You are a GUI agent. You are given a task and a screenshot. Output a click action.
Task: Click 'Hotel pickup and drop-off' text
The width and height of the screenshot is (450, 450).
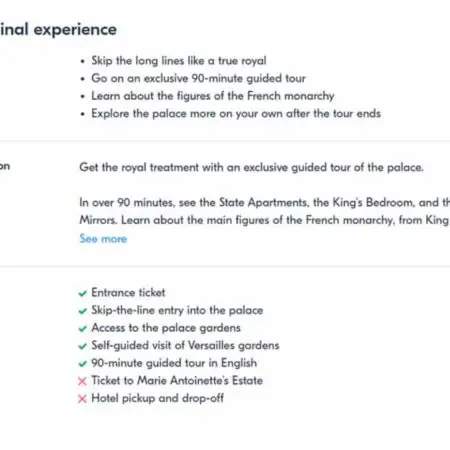coord(158,398)
